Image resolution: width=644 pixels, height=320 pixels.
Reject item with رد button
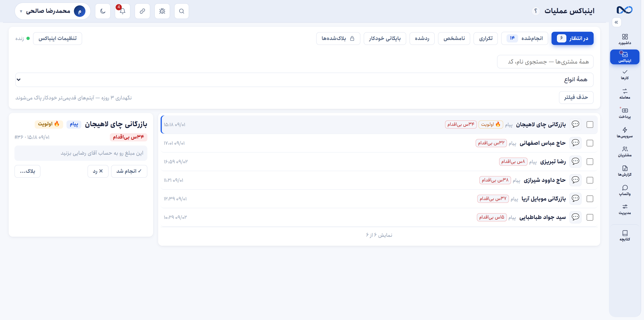click(98, 171)
